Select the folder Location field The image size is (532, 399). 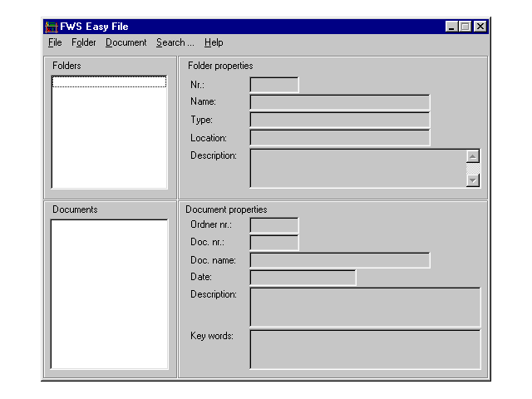click(339, 138)
